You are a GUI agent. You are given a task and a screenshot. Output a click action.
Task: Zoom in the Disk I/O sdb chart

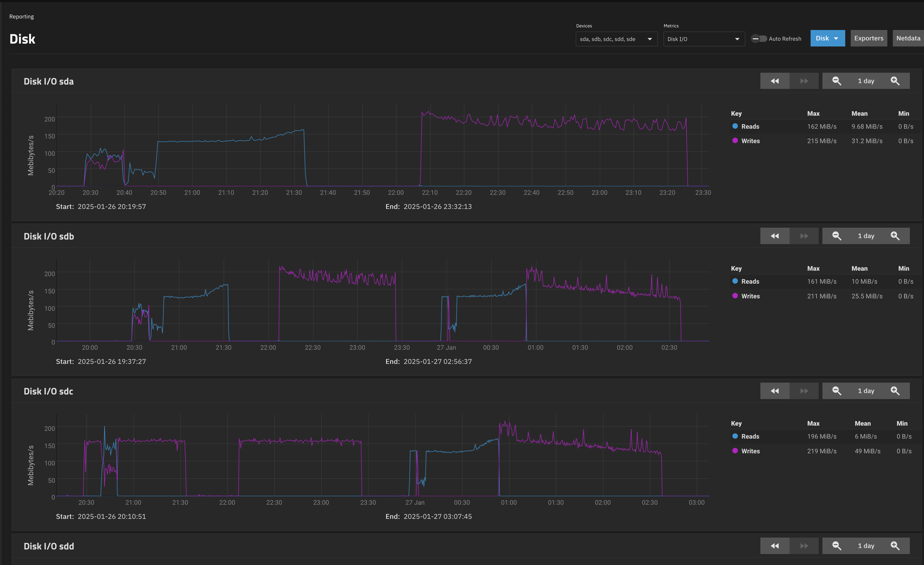895,236
